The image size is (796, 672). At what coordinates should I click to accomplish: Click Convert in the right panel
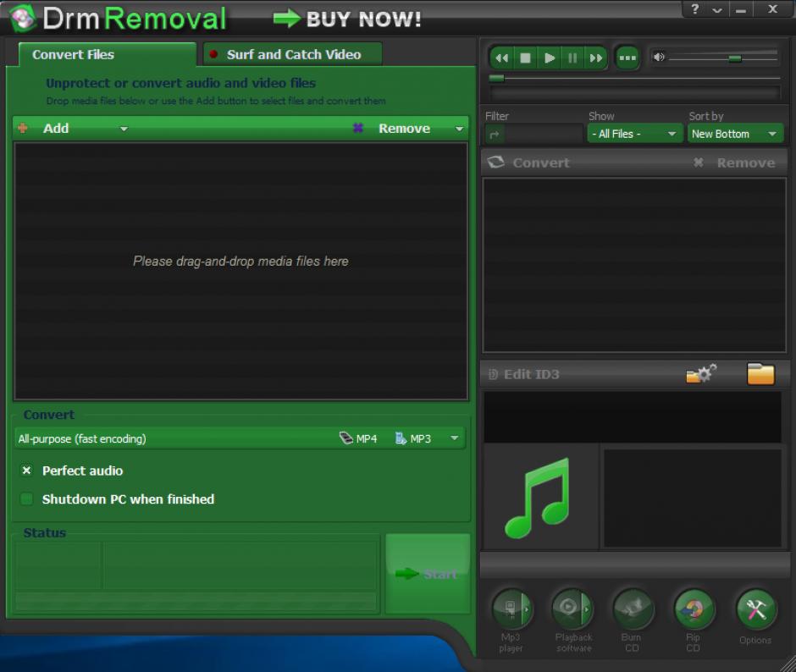(x=529, y=162)
